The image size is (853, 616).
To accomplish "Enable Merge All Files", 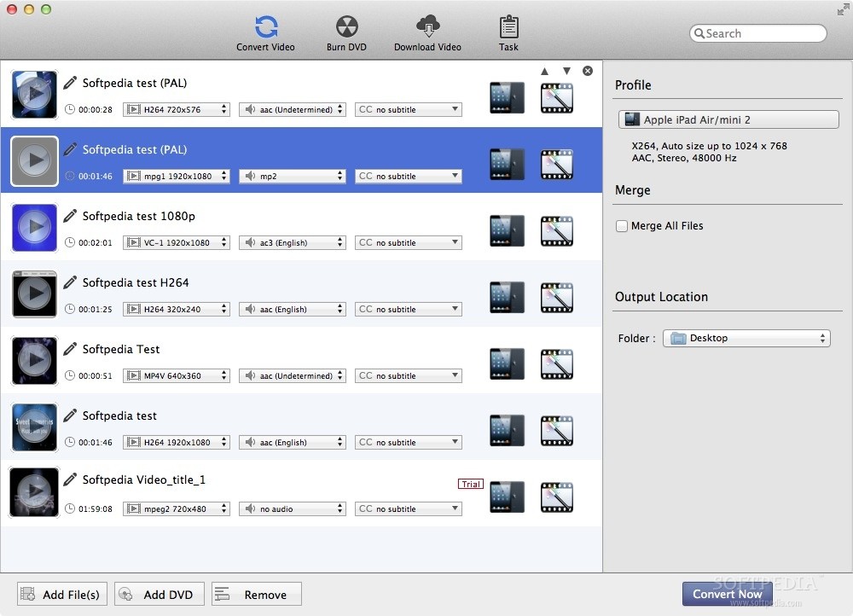I will 620,225.
